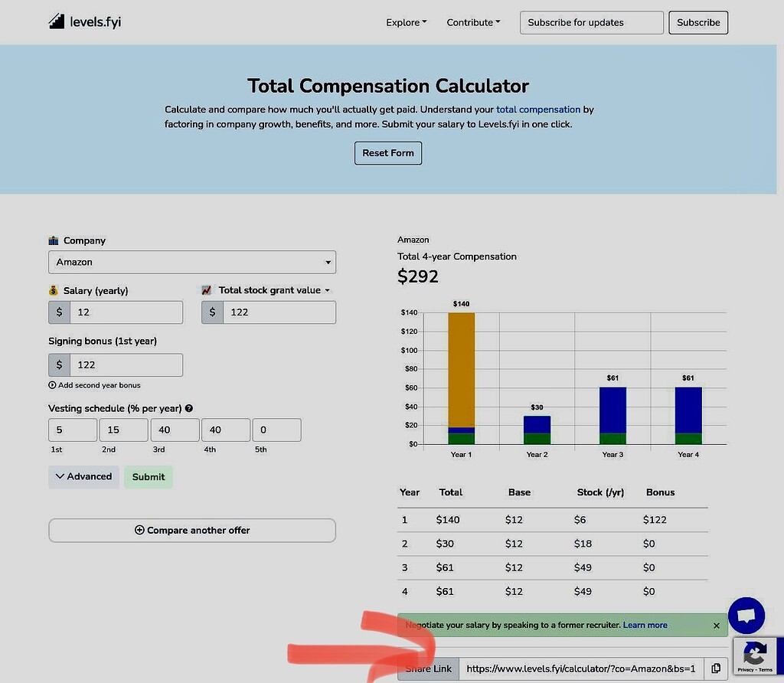This screenshot has width=784, height=683.
Task: Click the levels.fyi logo
Action: coord(84,22)
